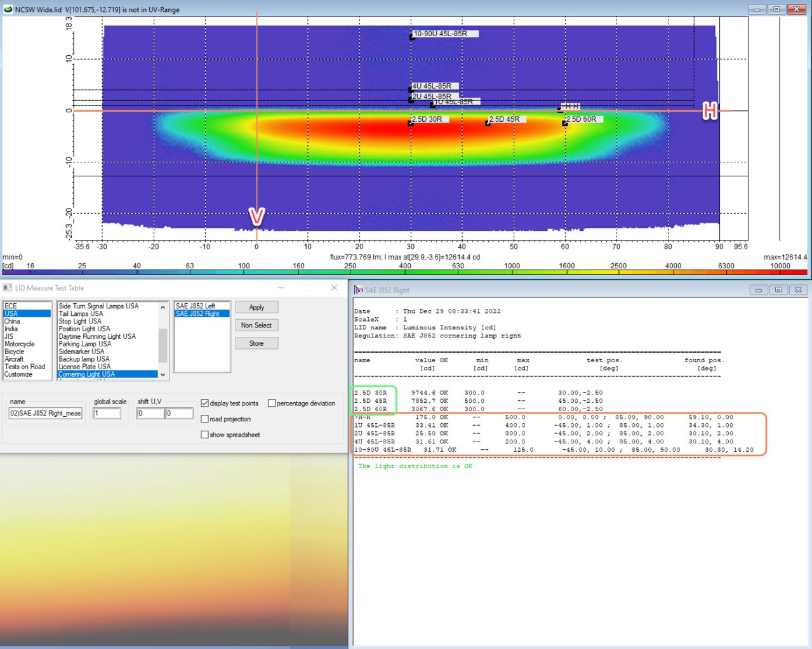The width and height of the screenshot is (812, 649).
Task: Click the shift V input field
Action: tap(179, 414)
